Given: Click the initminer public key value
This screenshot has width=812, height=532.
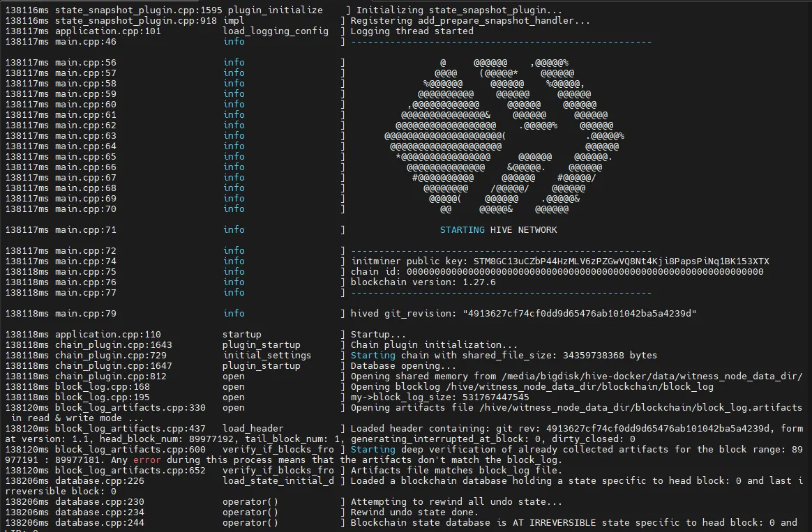Looking at the screenshot, I should click(x=621, y=261).
